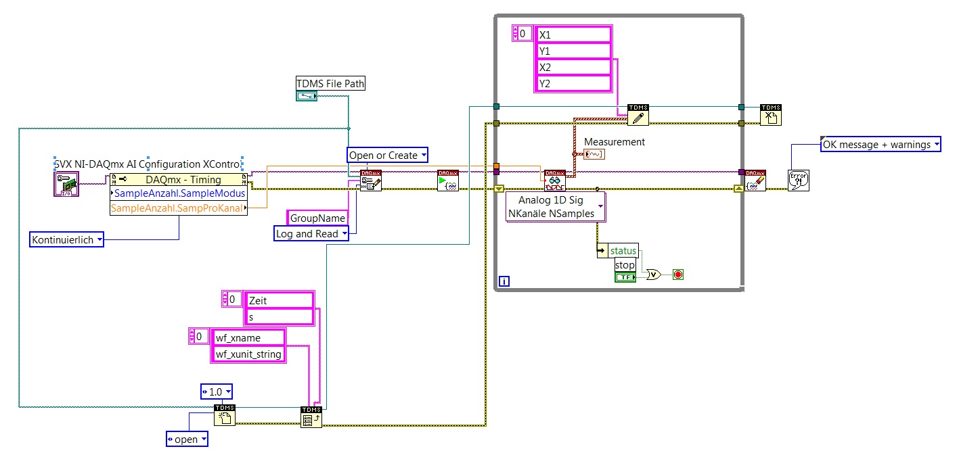Click the DAQmx Configure Logging node
980x451 pixels.
[x=370, y=181]
